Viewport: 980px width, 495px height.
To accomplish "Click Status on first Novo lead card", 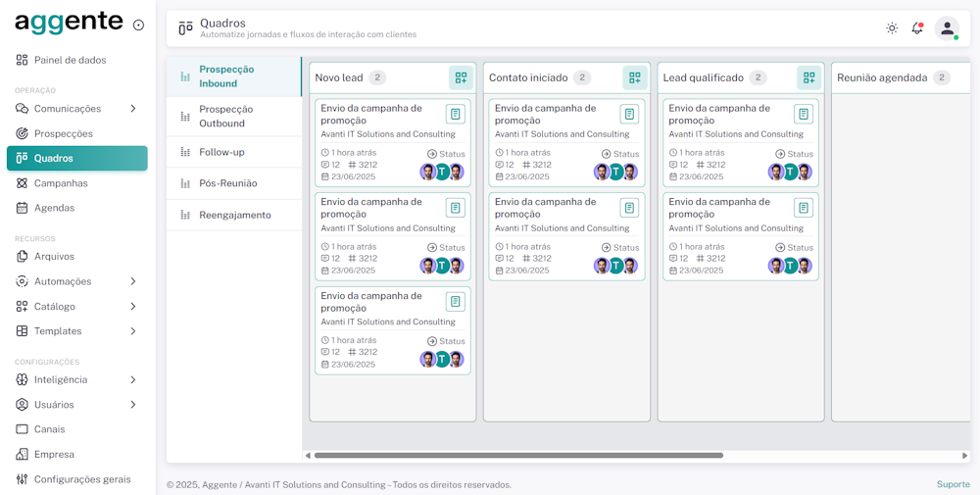I will pos(446,154).
